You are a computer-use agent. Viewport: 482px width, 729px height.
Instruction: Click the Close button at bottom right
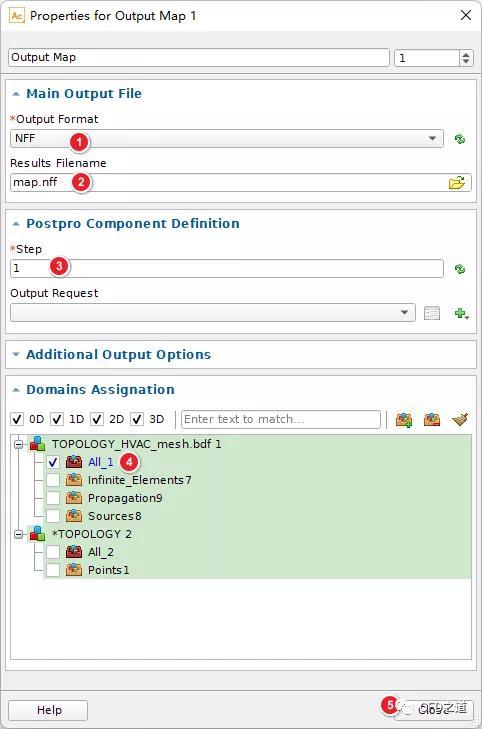[434, 710]
